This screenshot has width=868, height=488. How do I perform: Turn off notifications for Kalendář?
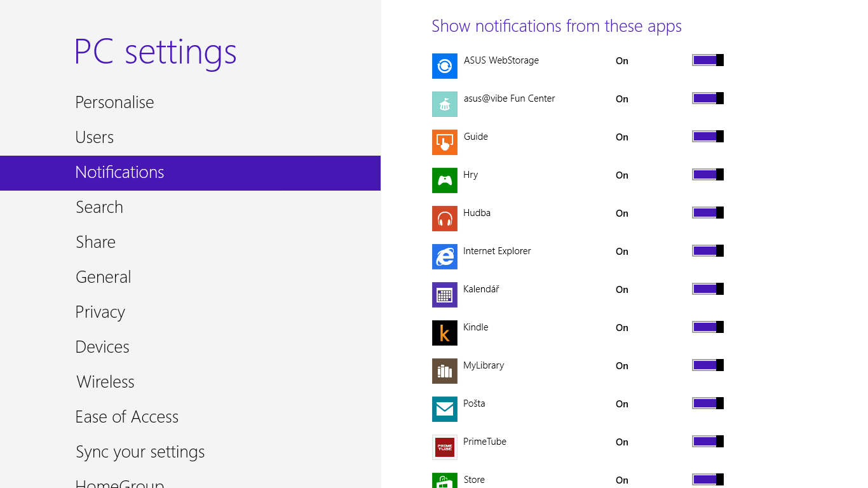(707, 289)
